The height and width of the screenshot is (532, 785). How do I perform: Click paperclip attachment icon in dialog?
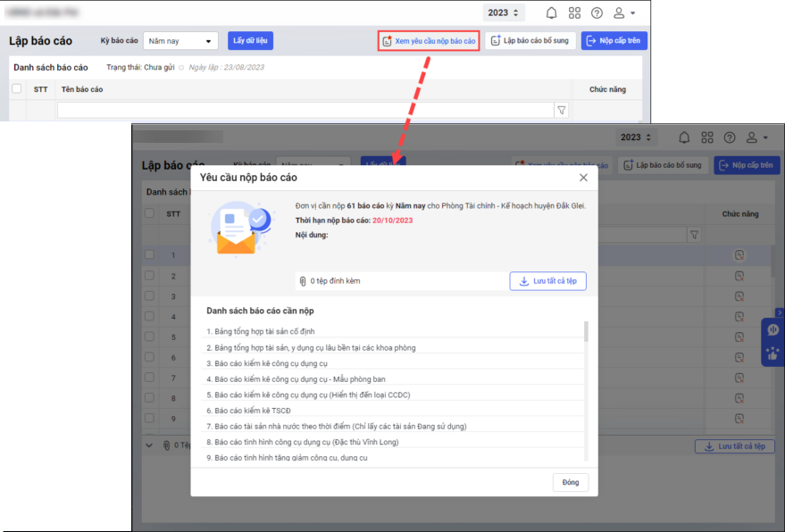click(x=303, y=281)
